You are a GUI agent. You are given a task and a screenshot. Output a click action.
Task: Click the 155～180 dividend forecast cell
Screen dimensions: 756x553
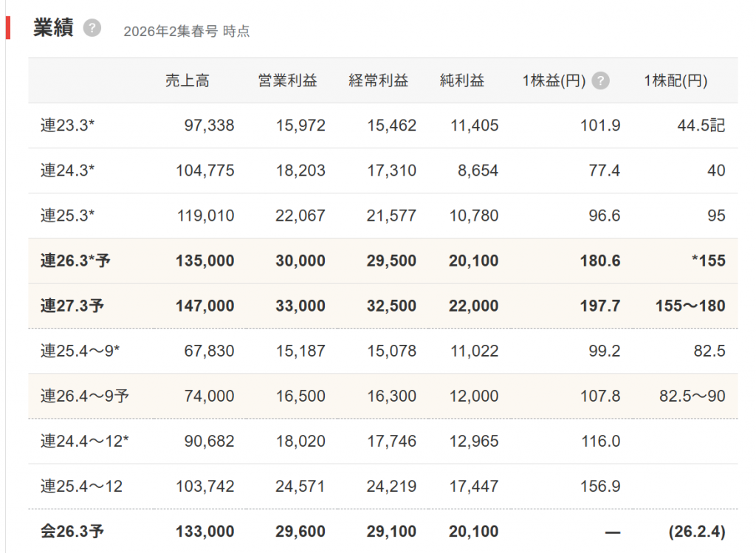click(690, 306)
